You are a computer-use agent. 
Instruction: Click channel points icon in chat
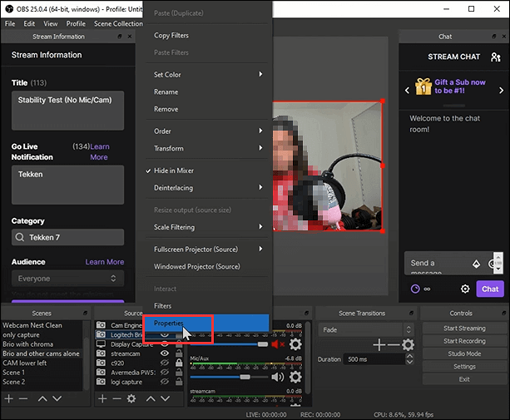coord(416,289)
